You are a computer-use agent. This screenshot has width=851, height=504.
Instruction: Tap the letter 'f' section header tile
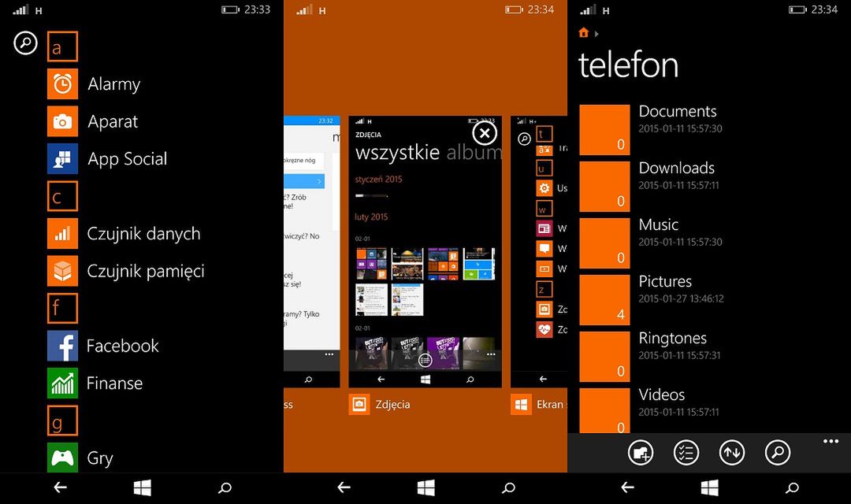point(62,309)
